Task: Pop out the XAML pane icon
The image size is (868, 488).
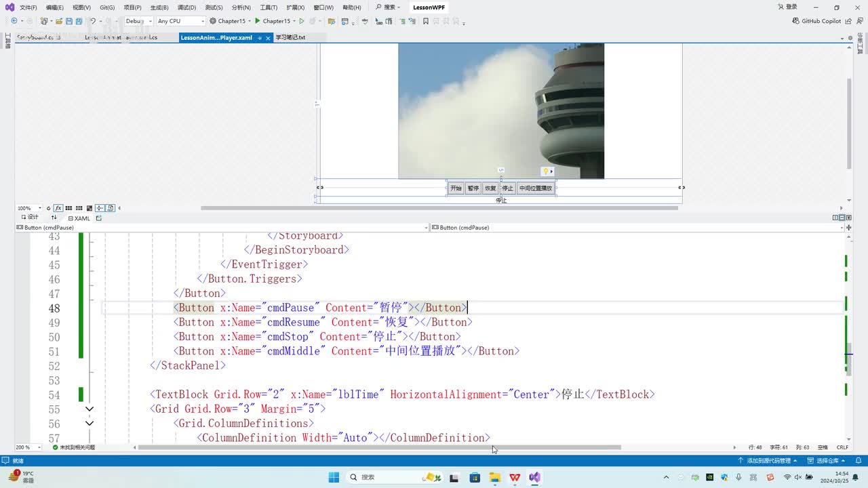Action: 99,218
